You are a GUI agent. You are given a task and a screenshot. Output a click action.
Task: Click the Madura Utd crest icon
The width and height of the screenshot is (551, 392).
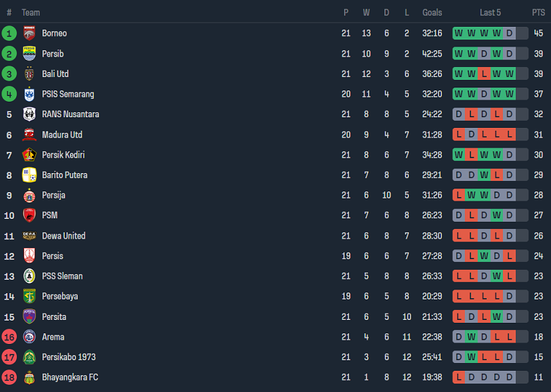pos(29,135)
